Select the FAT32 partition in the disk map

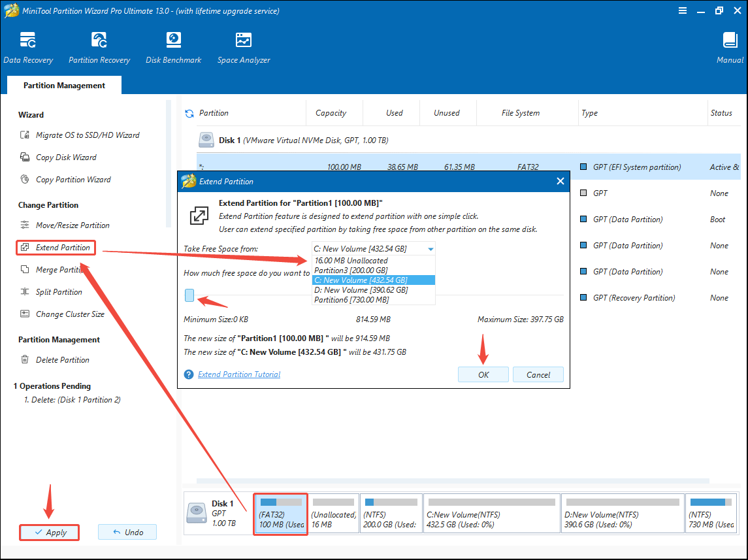coord(280,513)
